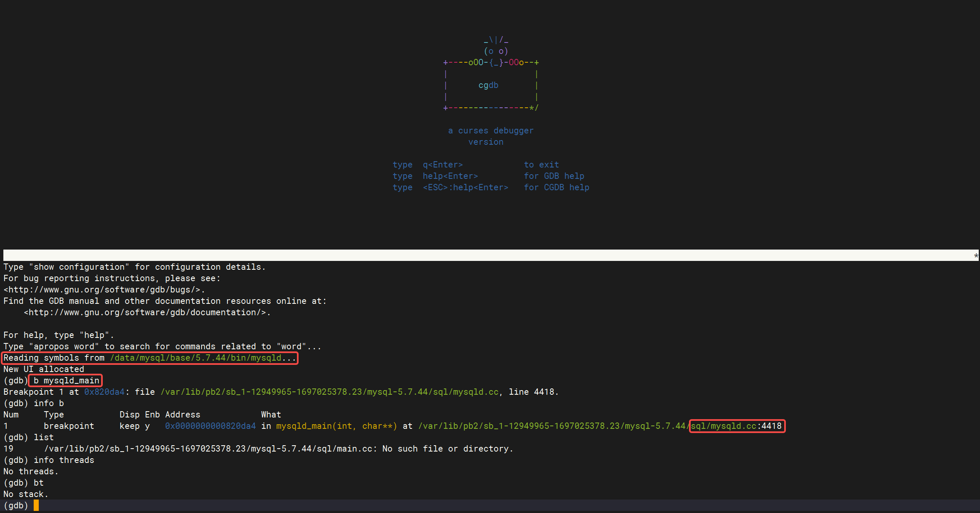Click the orange cursor at the gdb prompt
This screenshot has height=513, width=980.
(36, 505)
